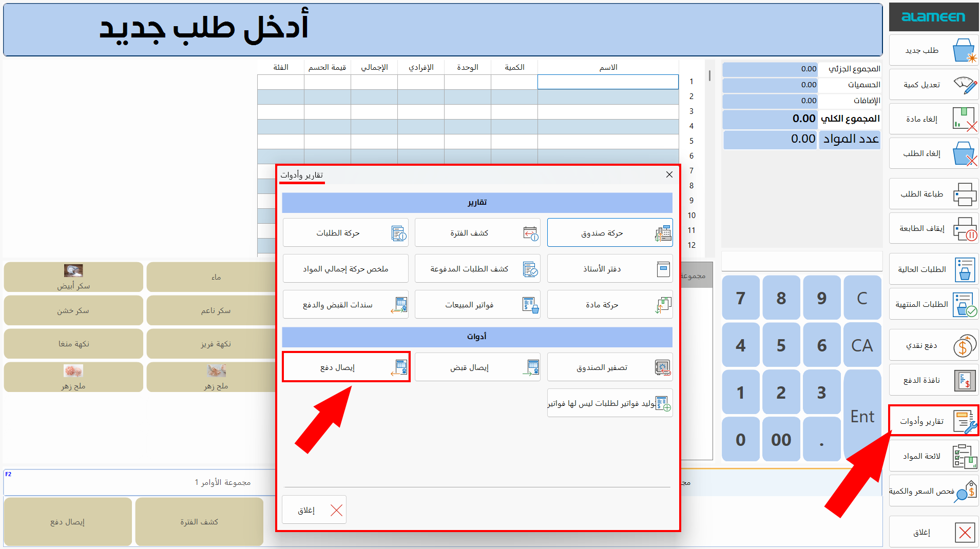The height and width of the screenshot is (549, 980).
Task: Select reset cash box (تصفير الصندوق)
Action: [x=609, y=366]
